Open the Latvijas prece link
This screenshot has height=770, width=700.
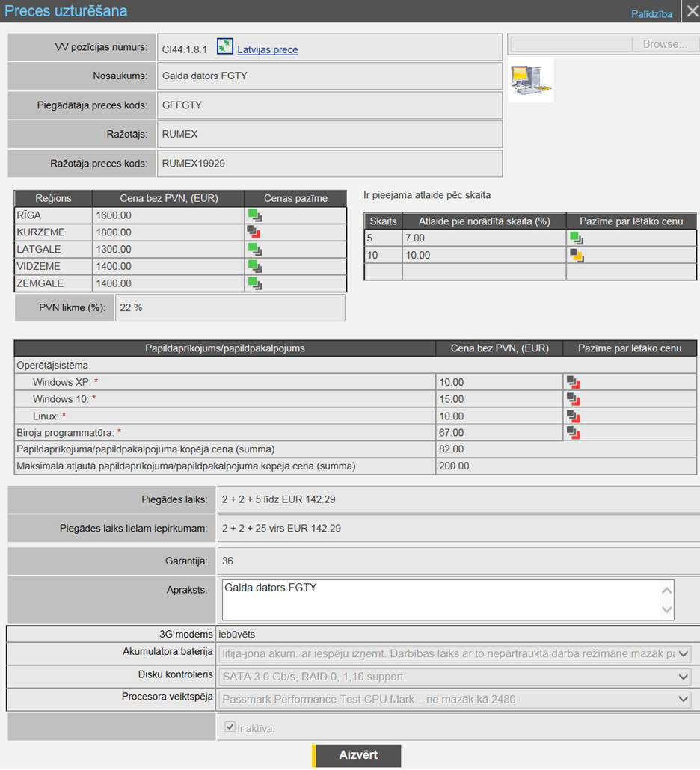(268, 50)
